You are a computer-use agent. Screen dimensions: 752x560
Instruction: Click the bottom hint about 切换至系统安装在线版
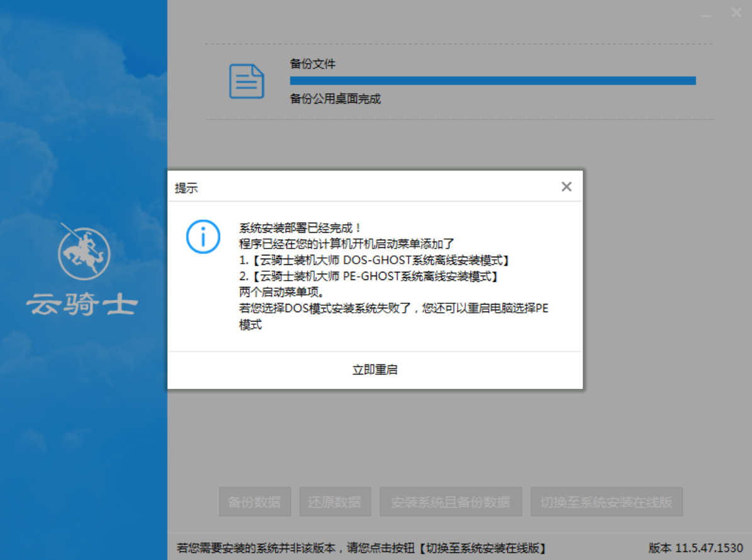click(x=361, y=547)
